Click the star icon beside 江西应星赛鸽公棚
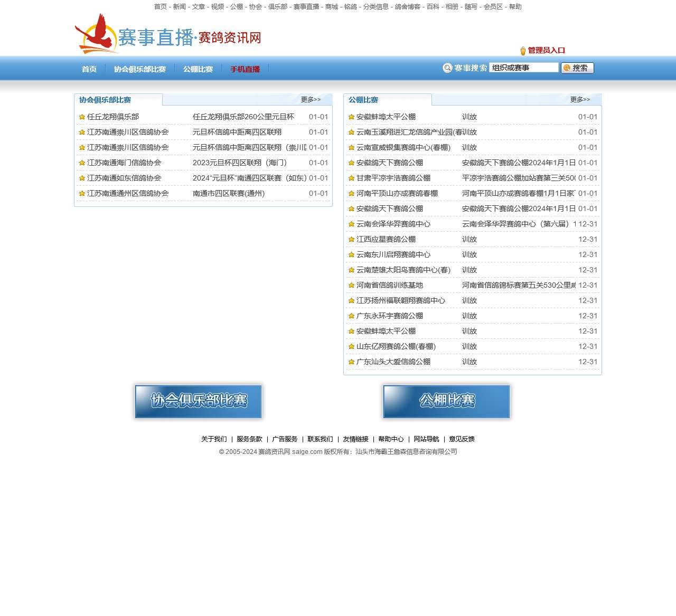The height and width of the screenshot is (616, 676). [351, 240]
